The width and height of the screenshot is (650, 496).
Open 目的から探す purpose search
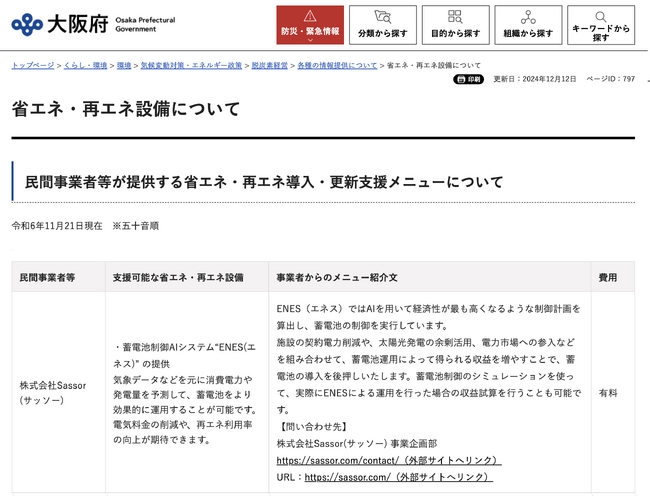[456, 25]
